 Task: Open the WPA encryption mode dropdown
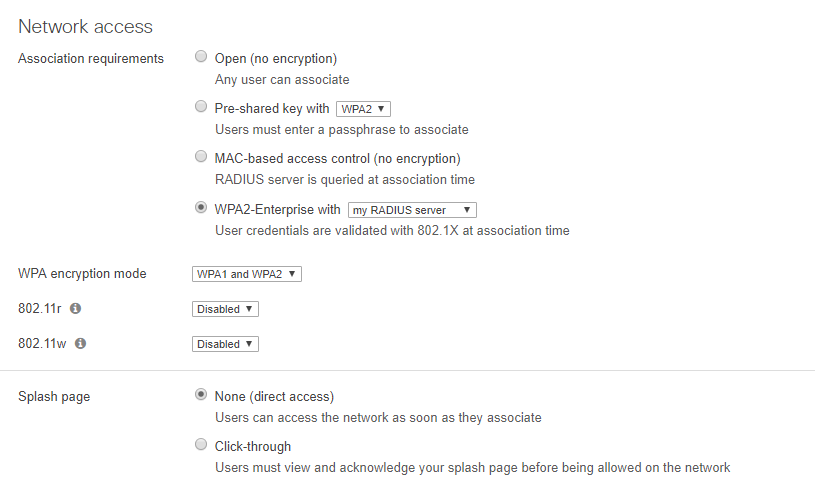(x=247, y=274)
